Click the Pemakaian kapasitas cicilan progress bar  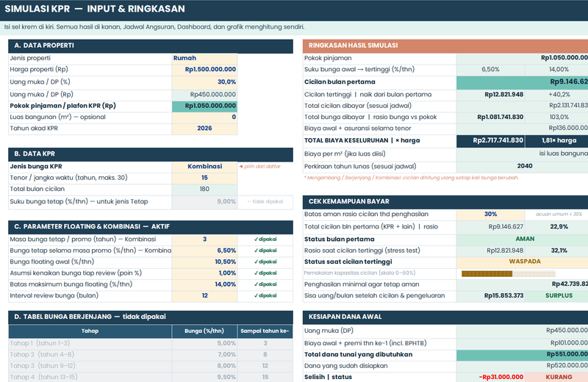509,274
